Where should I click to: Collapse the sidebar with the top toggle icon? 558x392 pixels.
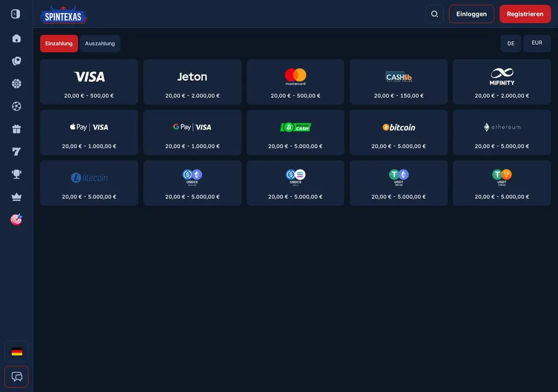[16, 14]
